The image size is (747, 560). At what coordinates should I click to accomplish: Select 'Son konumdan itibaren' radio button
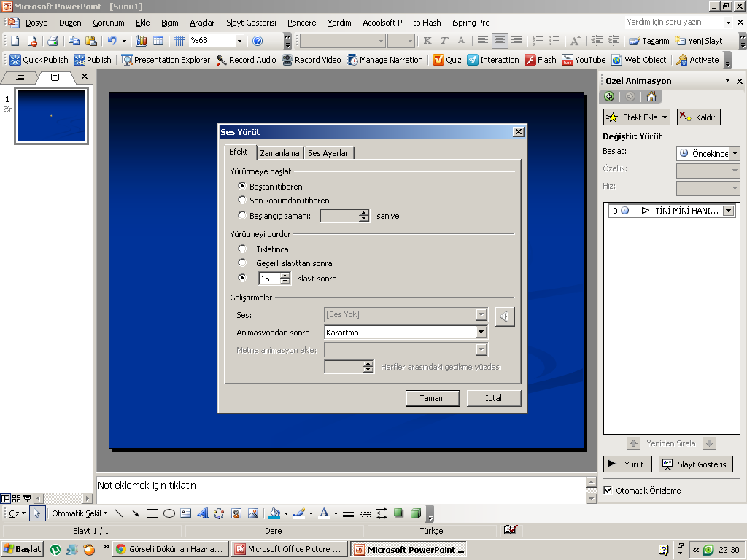pyautogui.click(x=242, y=201)
